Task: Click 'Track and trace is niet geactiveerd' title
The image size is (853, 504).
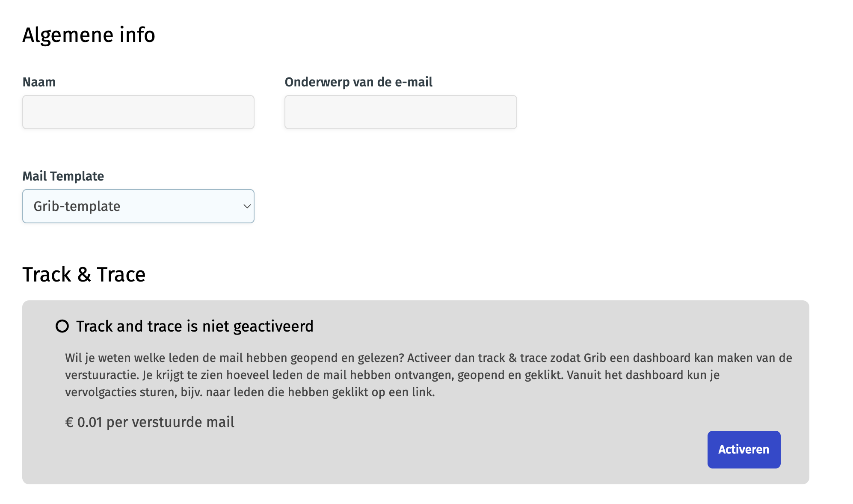Action: pyautogui.click(x=195, y=326)
